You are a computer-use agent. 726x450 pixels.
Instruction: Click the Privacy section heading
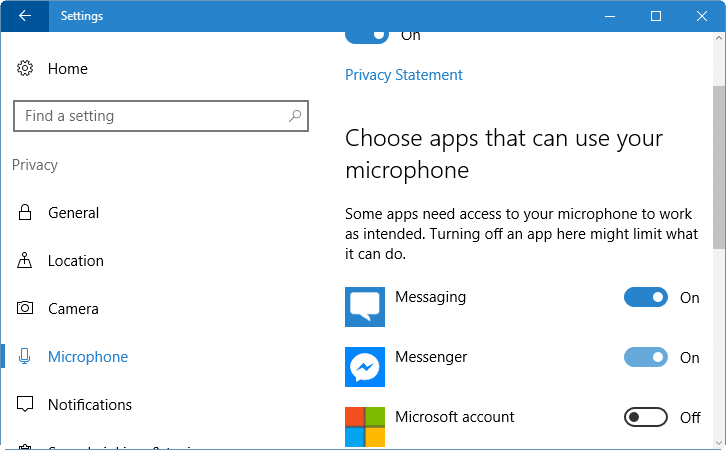click(35, 165)
